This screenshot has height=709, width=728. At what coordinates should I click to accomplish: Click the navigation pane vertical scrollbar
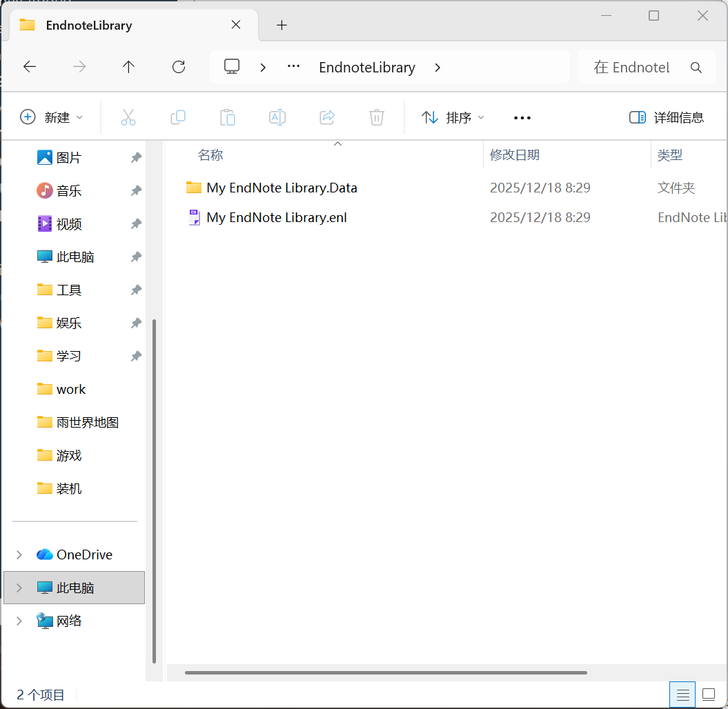(154, 491)
